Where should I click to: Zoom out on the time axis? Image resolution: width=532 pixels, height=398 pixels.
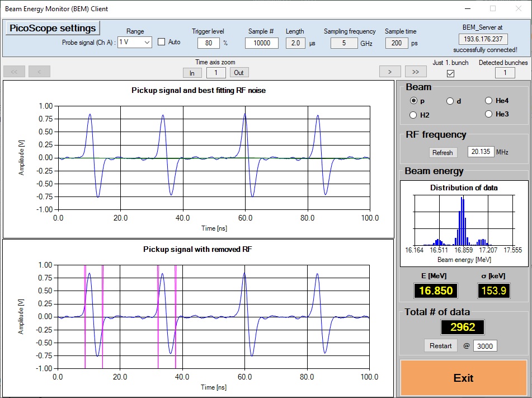coord(239,72)
